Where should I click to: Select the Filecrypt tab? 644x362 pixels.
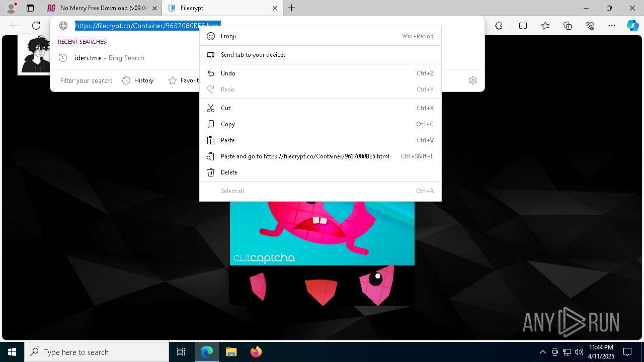coord(222,8)
